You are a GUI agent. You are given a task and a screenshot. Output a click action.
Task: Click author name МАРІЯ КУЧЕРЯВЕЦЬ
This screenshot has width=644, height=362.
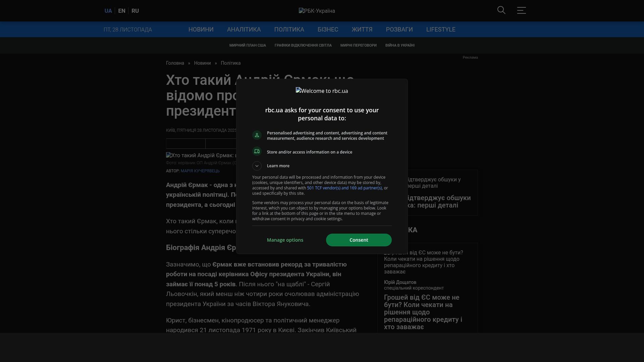point(200,171)
